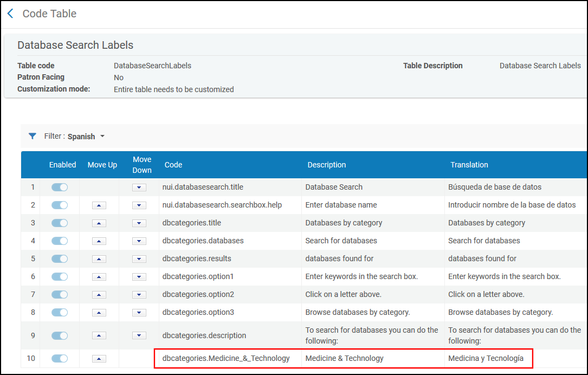Toggle Enabled switch for row 10

pyautogui.click(x=60, y=358)
